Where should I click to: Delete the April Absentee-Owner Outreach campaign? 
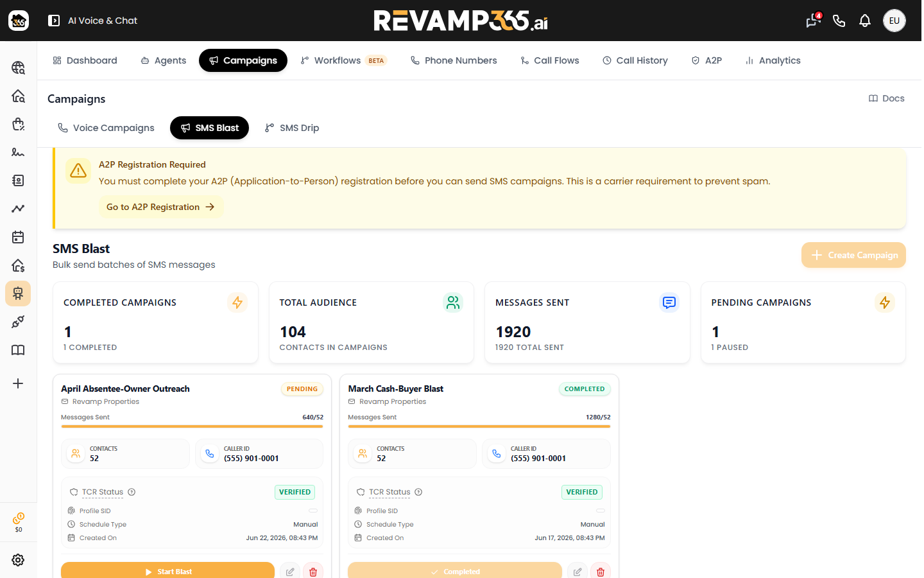(x=313, y=572)
